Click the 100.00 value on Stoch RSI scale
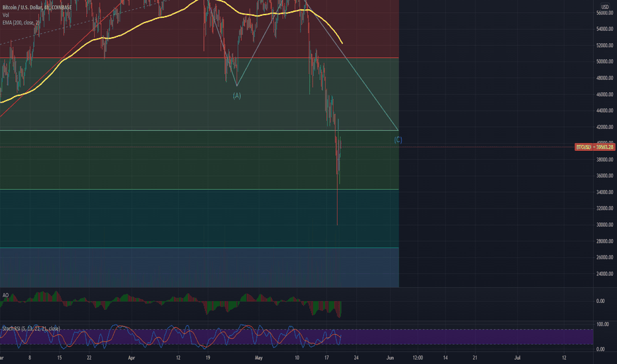Screen dimensions: 617x364 (603, 324)
